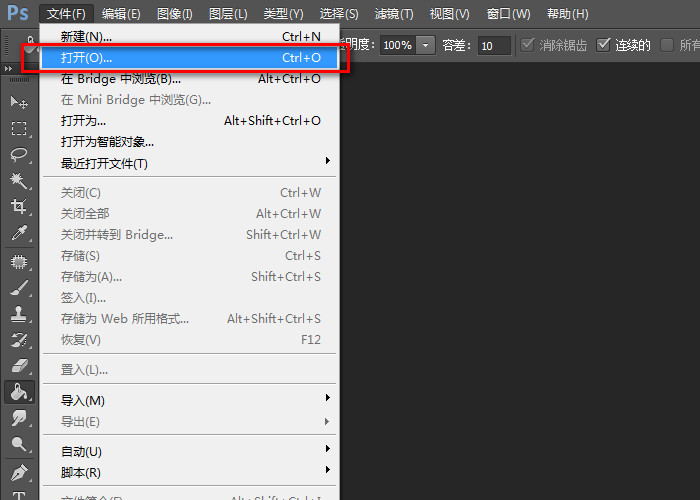700x500 pixels.
Task: Select the Pen tool
Action: click(19, 472)
